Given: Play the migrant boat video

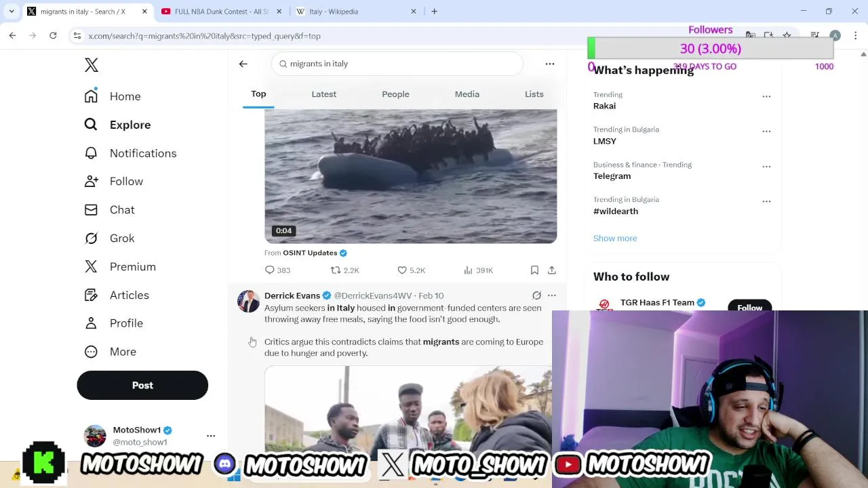Looking at the screenshot, I should (x=411, y=176).
